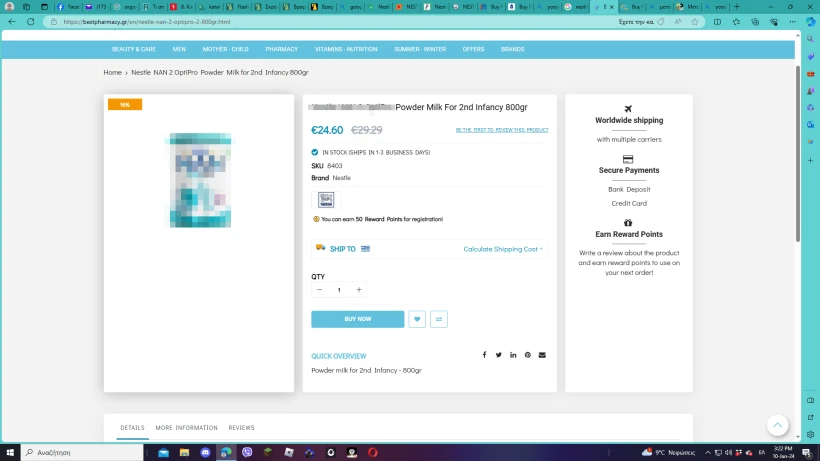The image size is (820, 461).
Task: Open the Mother - Child menu
Action: 225,49
